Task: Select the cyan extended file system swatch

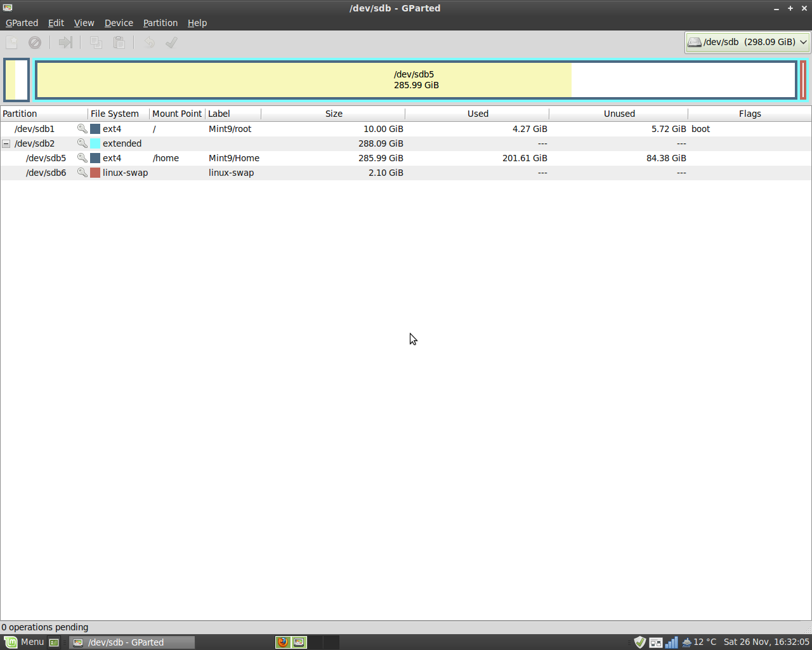Action: click(x=95, y=143)
